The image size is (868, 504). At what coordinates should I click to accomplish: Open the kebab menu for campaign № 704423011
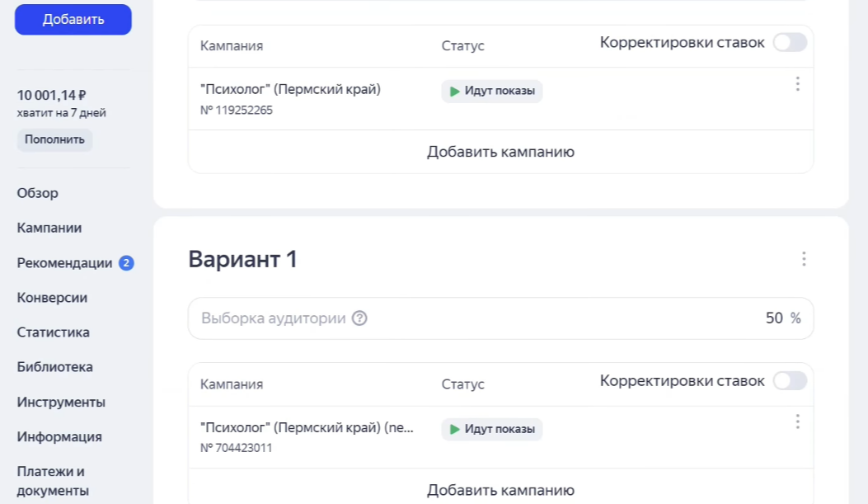797,422
